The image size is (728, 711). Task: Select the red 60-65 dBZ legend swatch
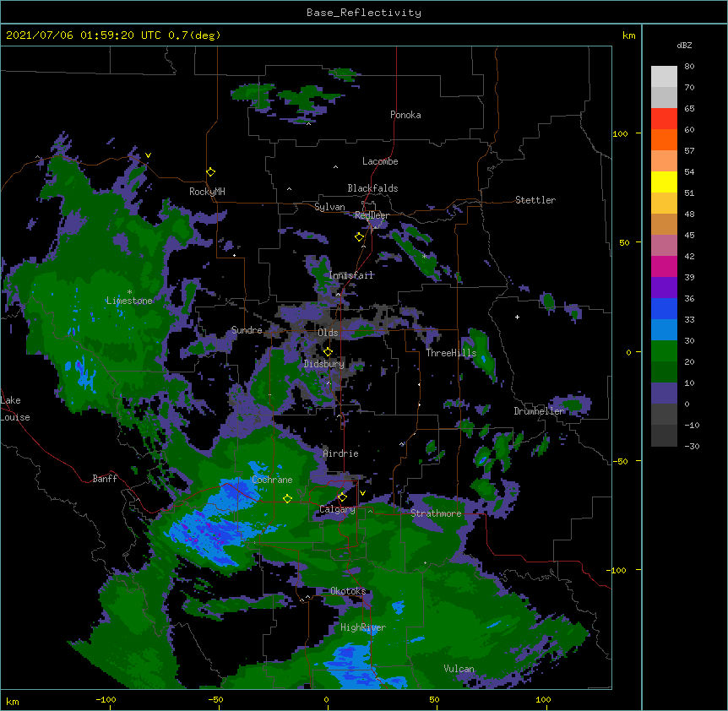point(664,119)
